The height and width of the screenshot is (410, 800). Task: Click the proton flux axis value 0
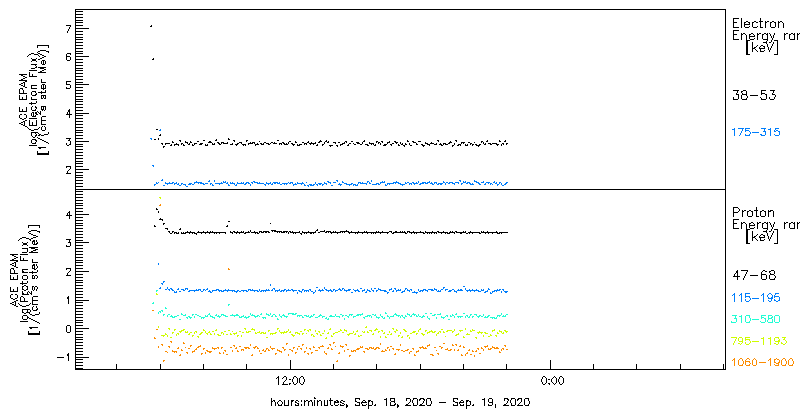(x=66, y=328)
